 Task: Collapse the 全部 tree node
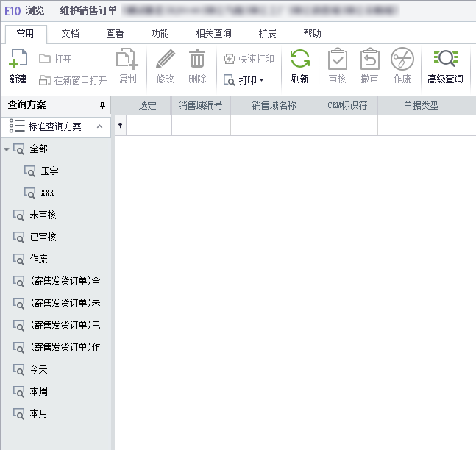[7, 149]
